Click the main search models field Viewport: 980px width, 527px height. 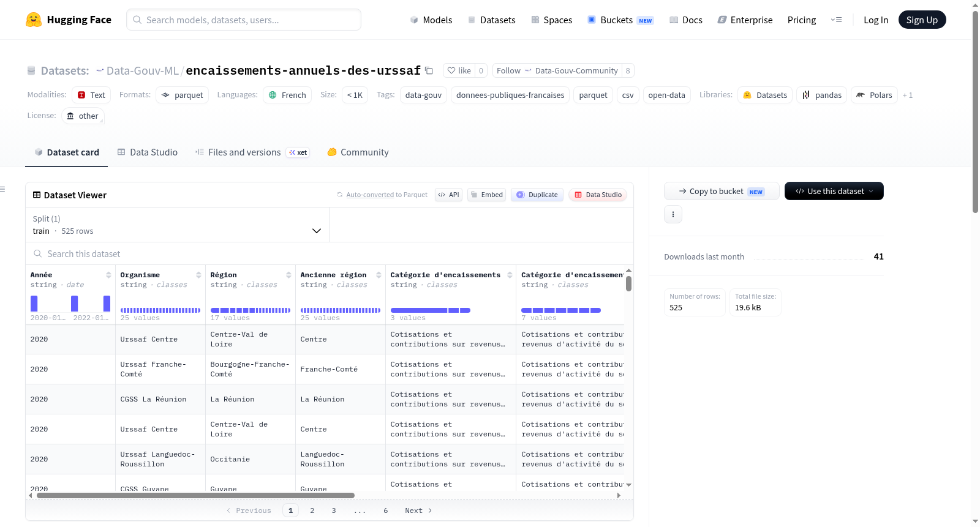(244, 20)
